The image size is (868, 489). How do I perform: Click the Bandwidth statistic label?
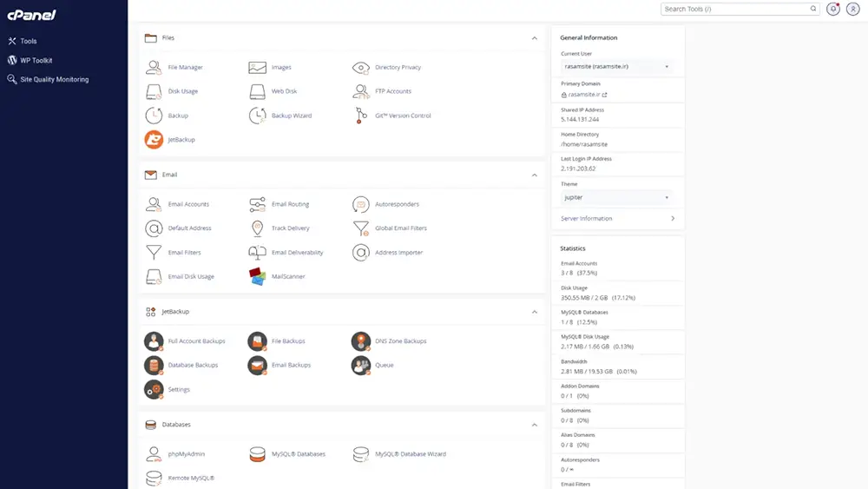click(x=574, y=361)
